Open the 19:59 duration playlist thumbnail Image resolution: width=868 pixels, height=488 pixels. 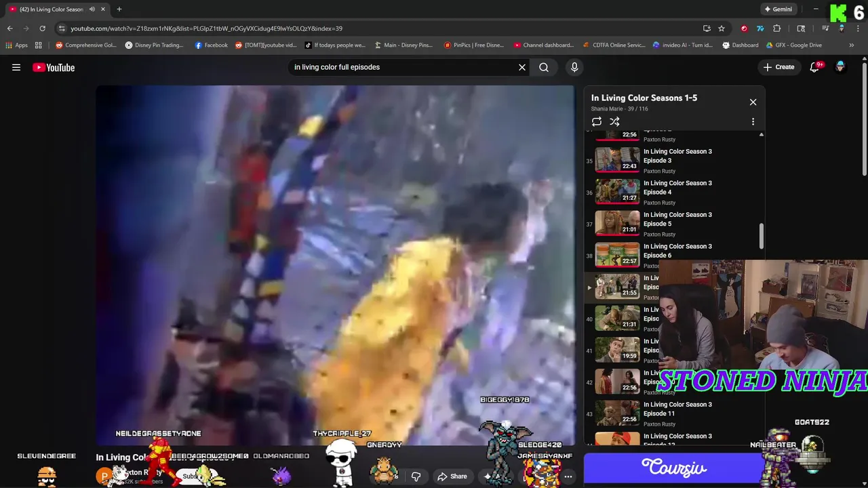tap(617, 350)
